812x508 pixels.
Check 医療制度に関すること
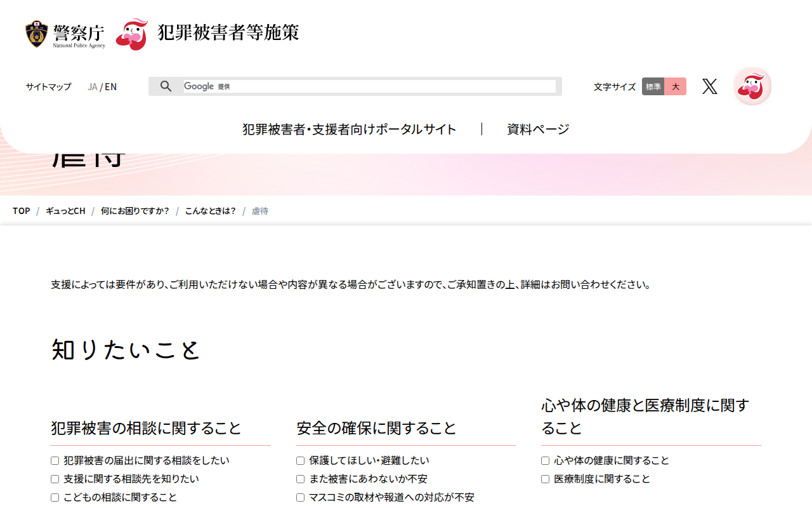pyautogui.click(x=546, y=479)
